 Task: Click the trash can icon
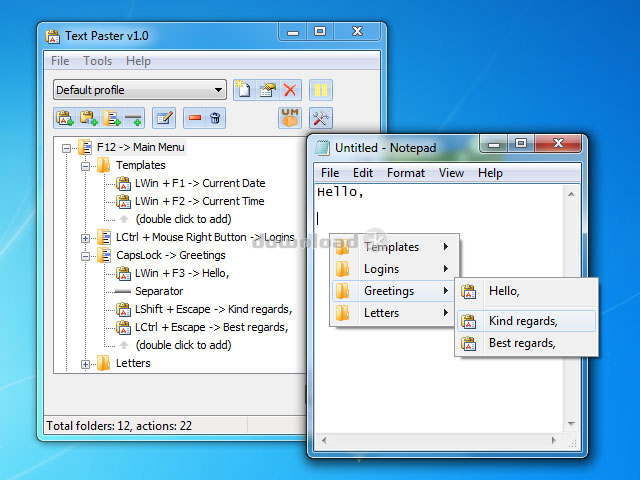(x=215, y=119)
